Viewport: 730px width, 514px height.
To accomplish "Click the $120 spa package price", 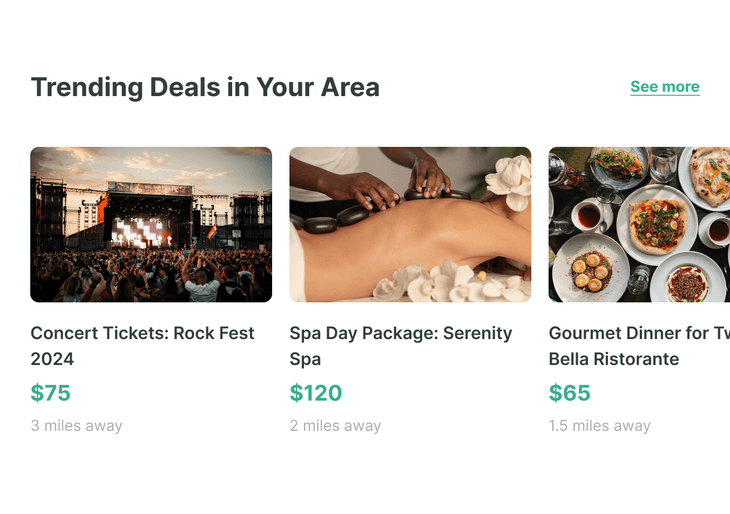I will [316, 393].
